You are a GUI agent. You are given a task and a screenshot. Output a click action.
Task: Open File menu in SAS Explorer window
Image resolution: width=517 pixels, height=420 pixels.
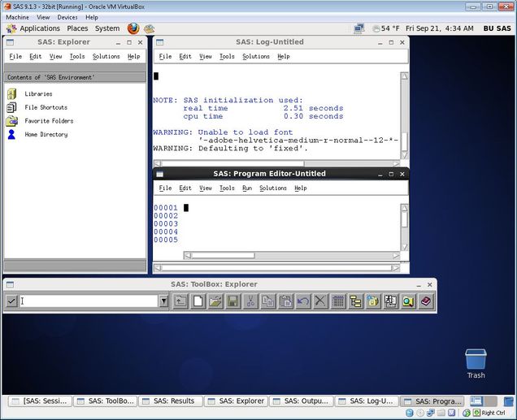pyautogui.click(x=15, y=56)
